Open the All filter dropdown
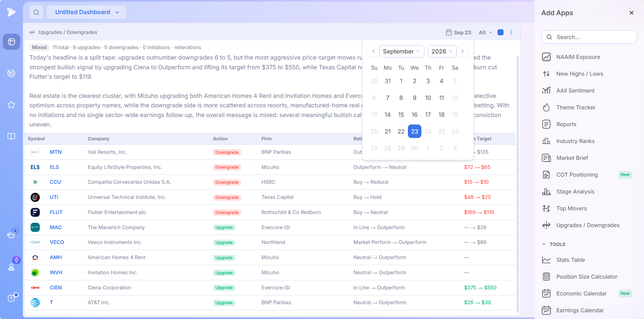This screenshot has height=319, width=644. click(x=485, y=32)
